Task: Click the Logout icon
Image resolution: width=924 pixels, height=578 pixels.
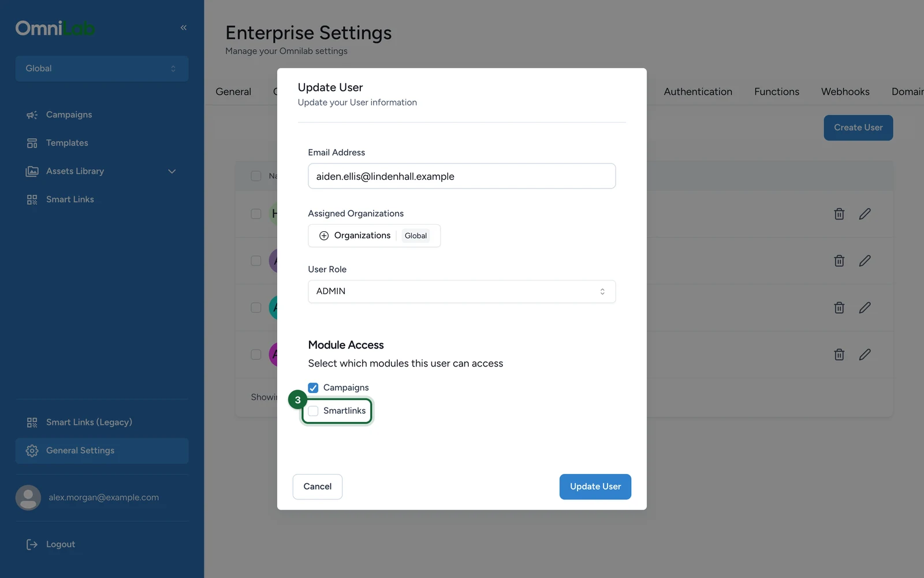Action: [32, 544]
